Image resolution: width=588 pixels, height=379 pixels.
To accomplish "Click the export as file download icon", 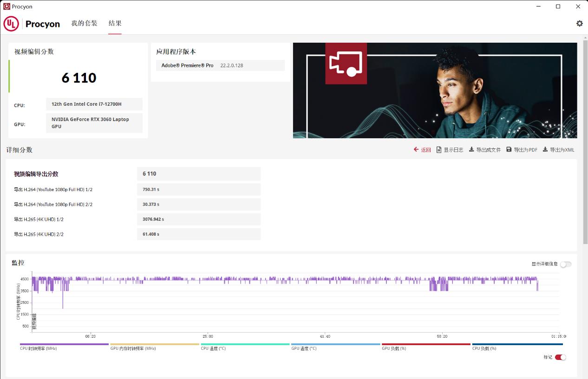I will pyautogui.click(x=471, y=150).
